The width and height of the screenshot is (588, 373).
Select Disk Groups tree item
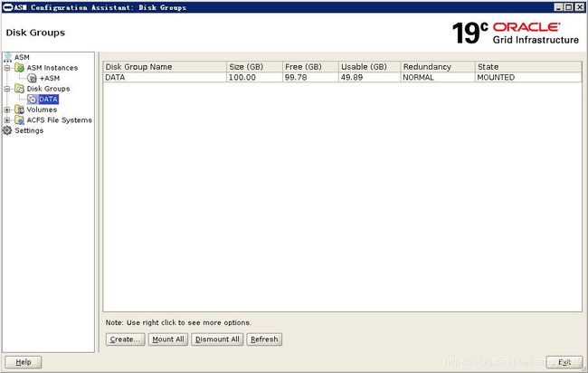[x=48, y=89]
